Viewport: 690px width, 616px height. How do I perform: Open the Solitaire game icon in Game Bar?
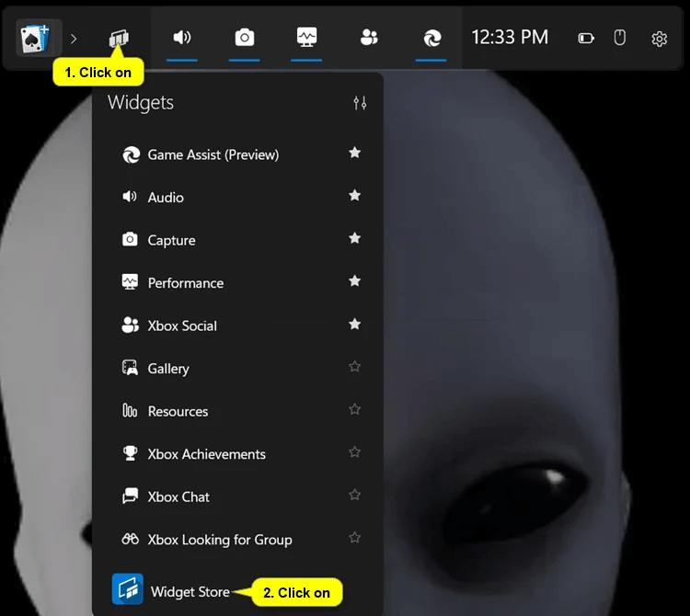tap(36, 38)
